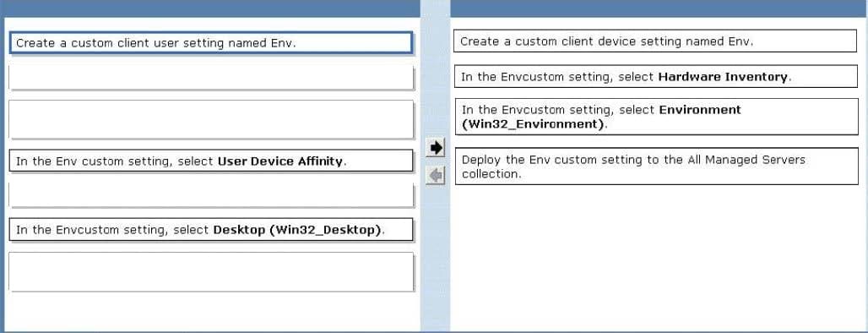Click the empty slot below User Device Affinity
This screenshot has height=333, width=868.
pyautogui.click(x=211, y=195)
